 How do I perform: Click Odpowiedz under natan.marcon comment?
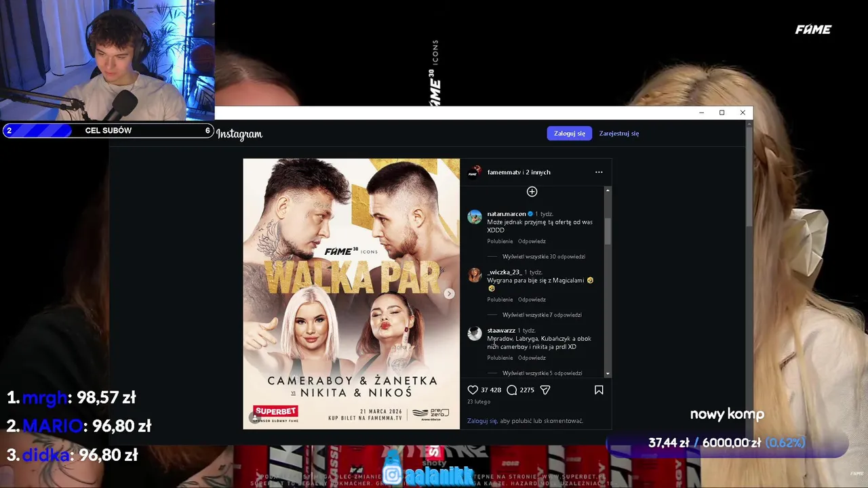532,241
